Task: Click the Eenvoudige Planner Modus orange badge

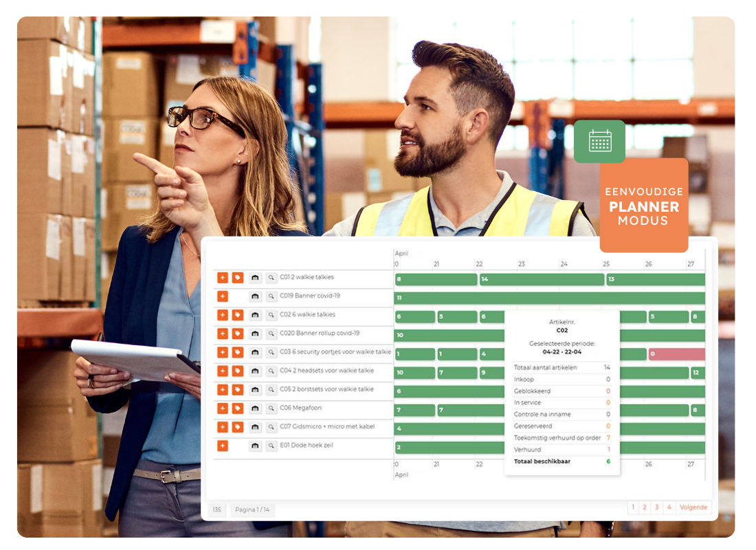Action: click(x=643, y=206)
